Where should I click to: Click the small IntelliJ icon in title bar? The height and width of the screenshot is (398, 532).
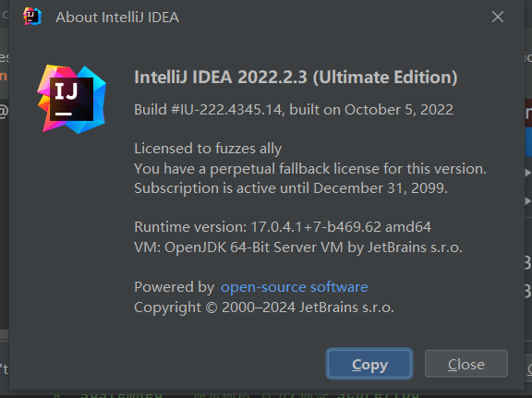[x=32, y=17]
